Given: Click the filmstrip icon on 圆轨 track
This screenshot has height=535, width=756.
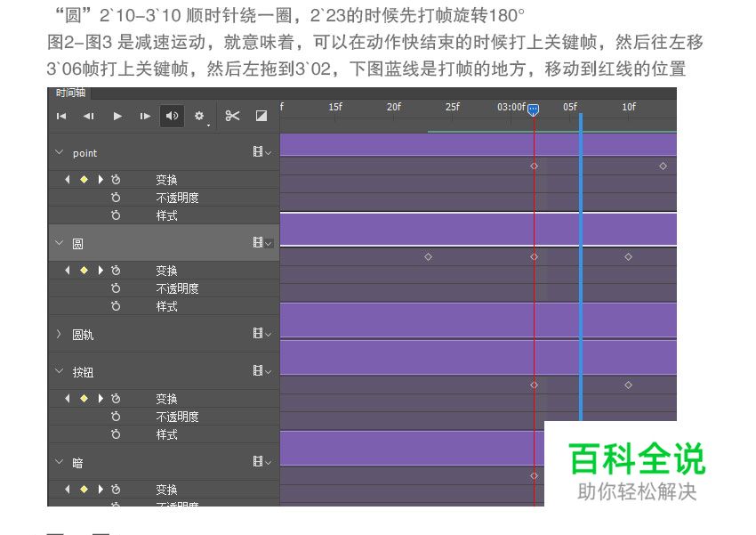Looking at the screenshot, I should [x=258, y=335].
